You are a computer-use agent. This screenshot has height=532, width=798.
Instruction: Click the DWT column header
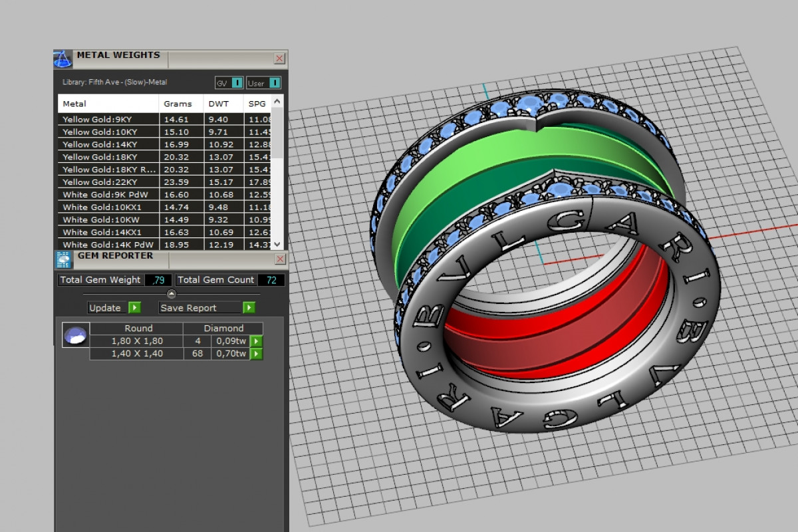(219, 104)
